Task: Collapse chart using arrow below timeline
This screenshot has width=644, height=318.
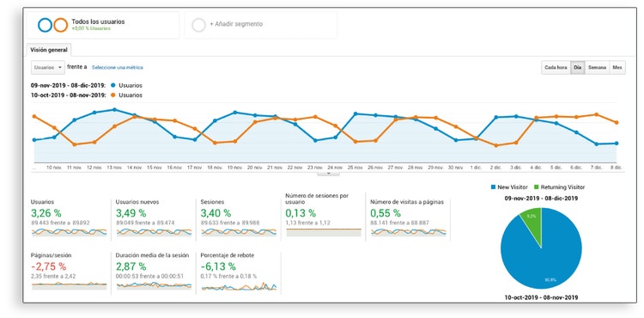Action: tap(328, 174)
